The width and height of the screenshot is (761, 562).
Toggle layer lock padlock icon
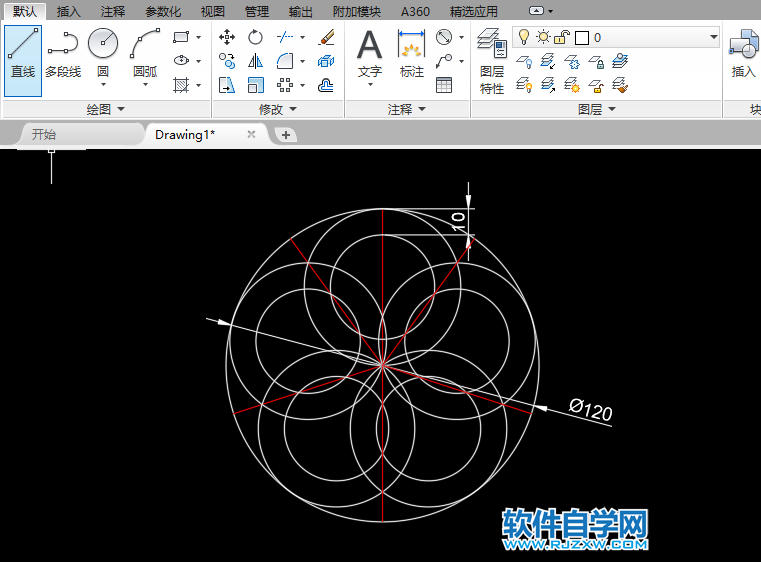click(562, 37)
